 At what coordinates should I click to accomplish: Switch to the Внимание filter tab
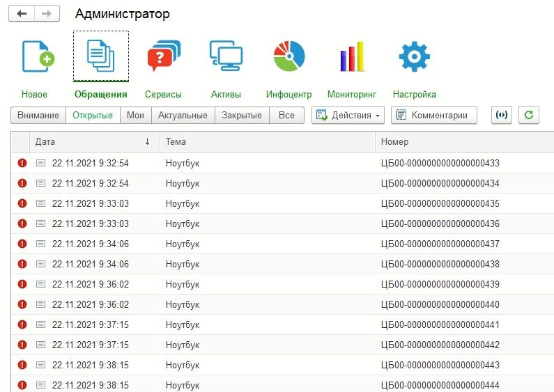tap(38, 115)
